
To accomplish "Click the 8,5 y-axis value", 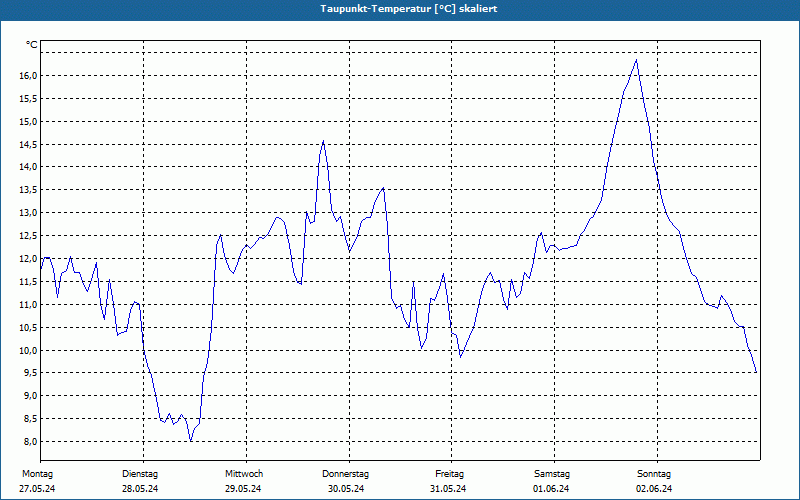I will 30,419.
